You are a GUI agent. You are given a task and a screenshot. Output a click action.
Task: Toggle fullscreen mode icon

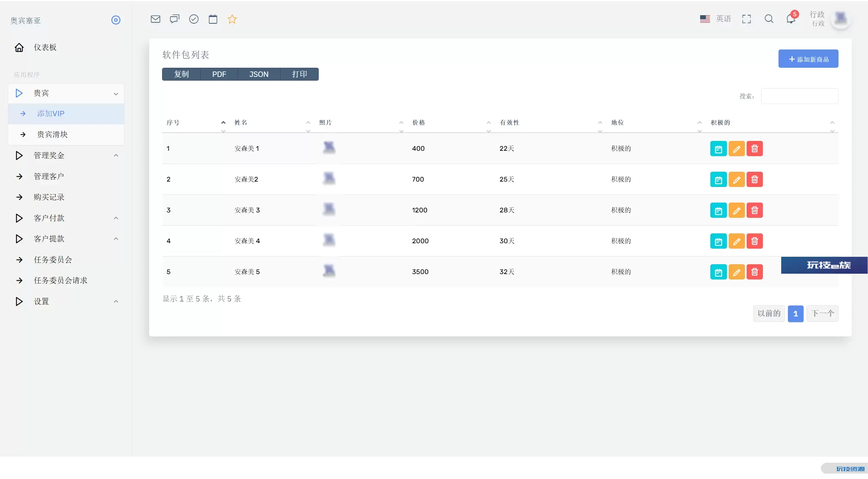coord(746,19)
